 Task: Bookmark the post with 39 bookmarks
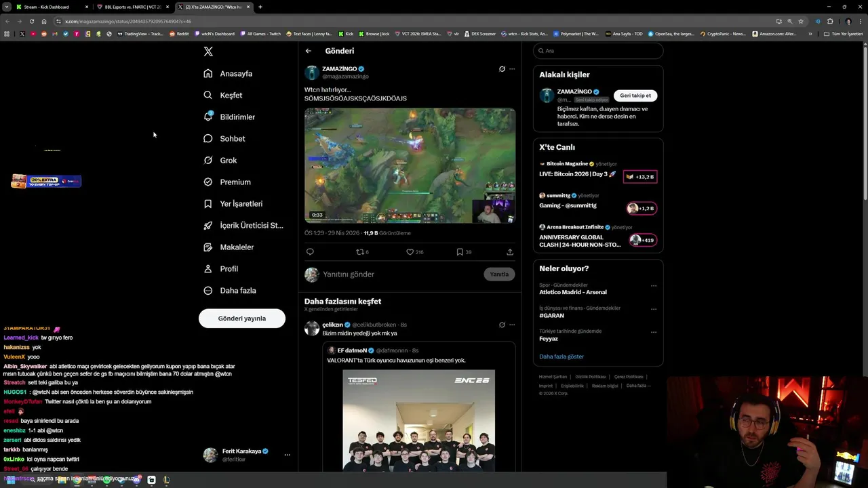[464, 251]
